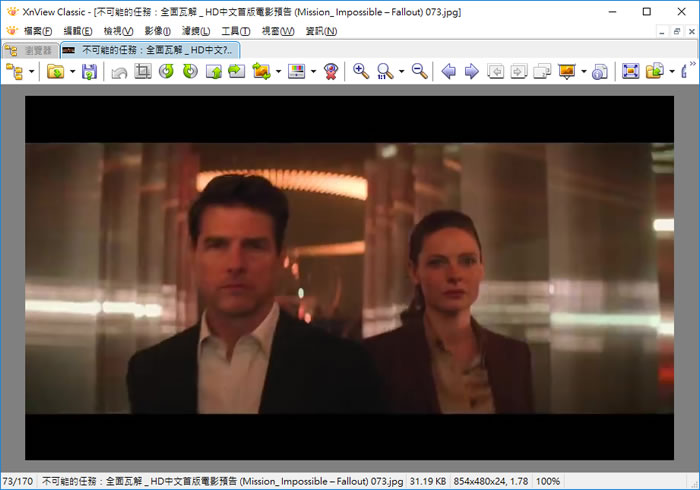Viewport: 700px width, 490px height.
Task: Expand the browser icon dropdown arrow
Action: tap(32, 71)
